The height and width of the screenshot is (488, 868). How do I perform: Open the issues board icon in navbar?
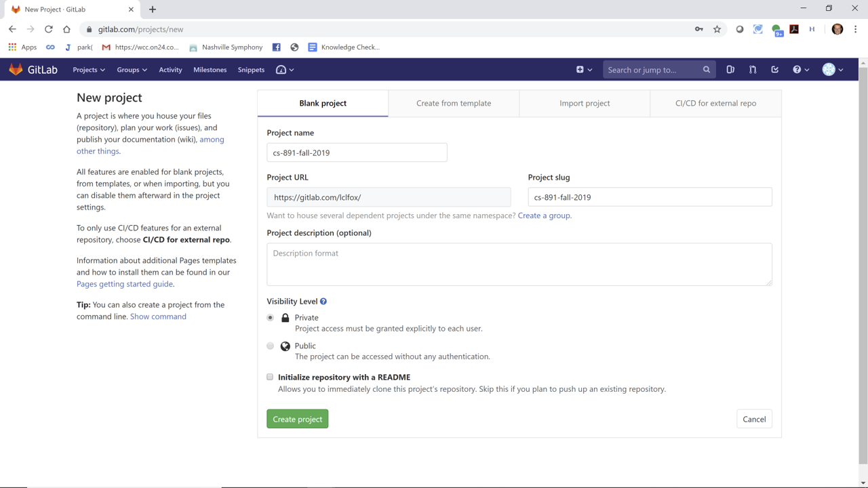730,70
